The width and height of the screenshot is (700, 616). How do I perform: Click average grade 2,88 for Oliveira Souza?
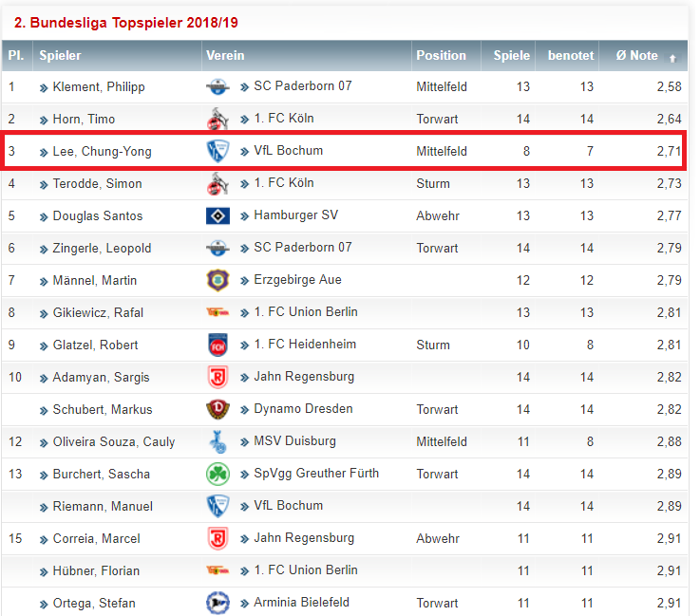click(669, 441)
